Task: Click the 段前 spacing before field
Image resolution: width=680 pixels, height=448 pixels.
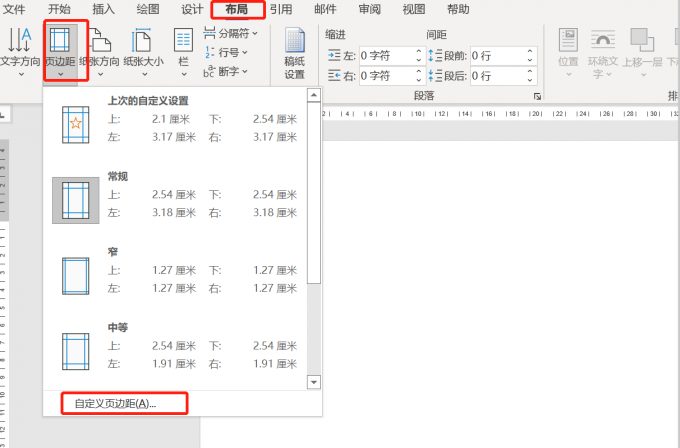Action: pos(498,56)
